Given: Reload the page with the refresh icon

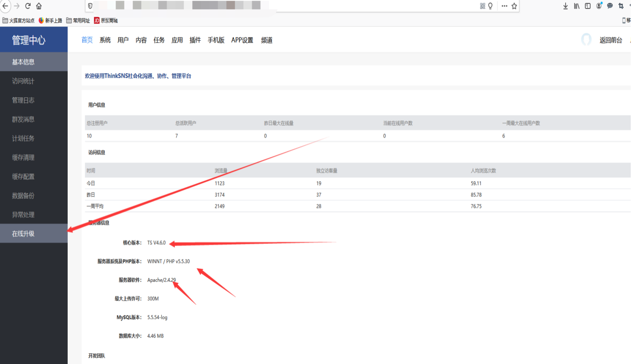Looking at the screenshot, I should [x=28, y=6].
